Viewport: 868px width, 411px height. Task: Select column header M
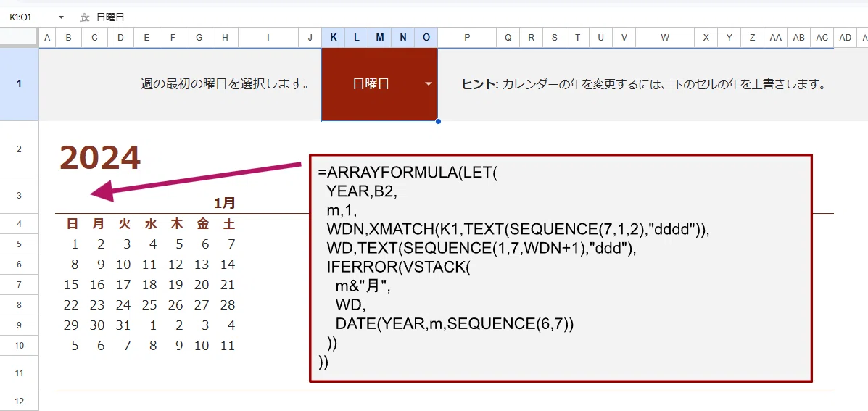(380, 37)
